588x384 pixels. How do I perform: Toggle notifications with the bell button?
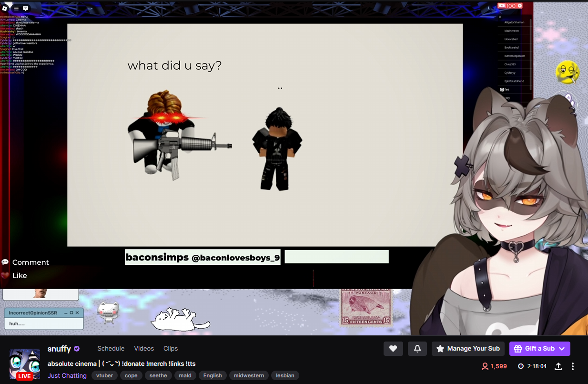pyautogui.click(x=417, y=349)
